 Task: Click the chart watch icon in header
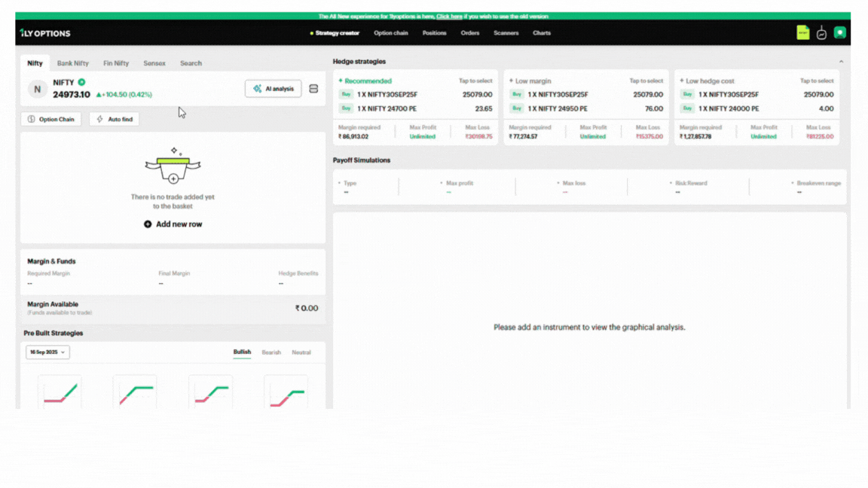click(821, 33)
